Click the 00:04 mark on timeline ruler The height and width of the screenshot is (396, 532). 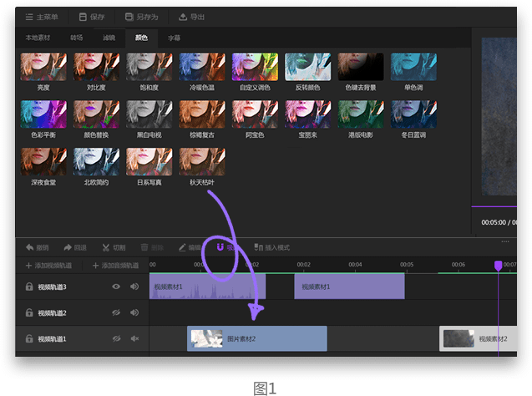point(355,265)
